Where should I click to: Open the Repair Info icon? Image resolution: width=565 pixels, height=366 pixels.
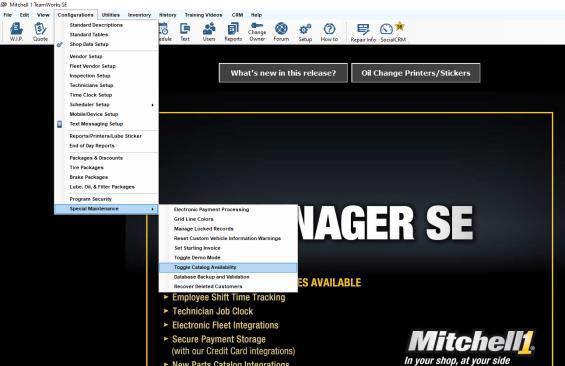tap(363, 32)
